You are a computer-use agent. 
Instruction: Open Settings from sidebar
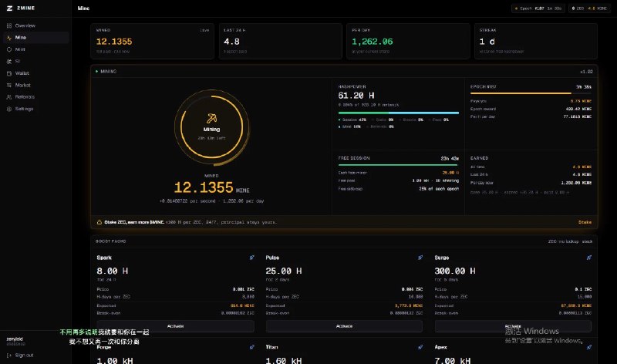coord(36,109)
